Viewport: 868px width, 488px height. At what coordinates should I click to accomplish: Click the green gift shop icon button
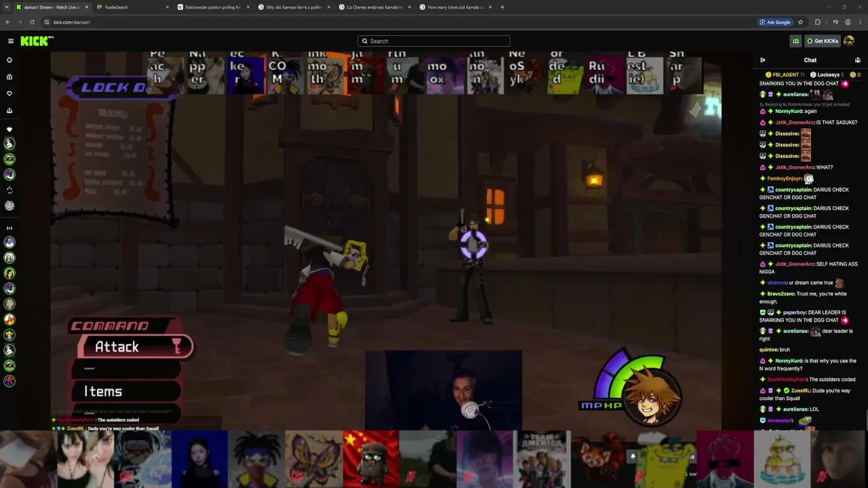point(795,41)
